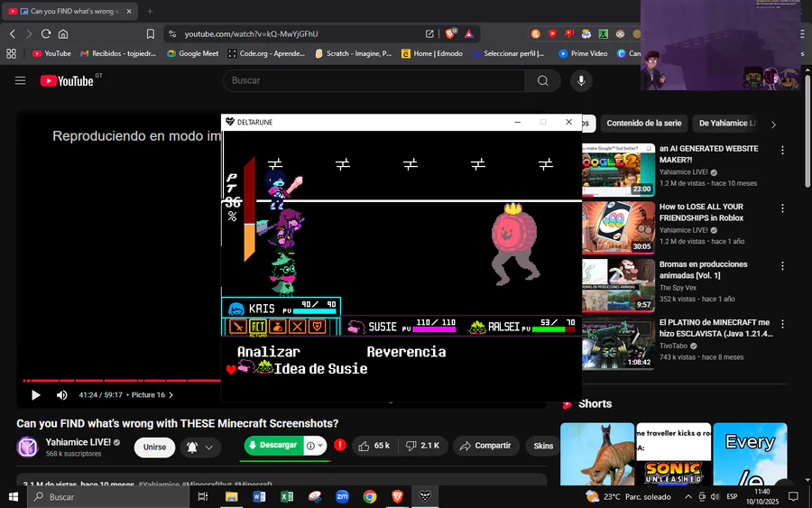Open options for FRIENDSHIPS in Roblox video
Screen dimensions: 812x508
click(782, 208)
